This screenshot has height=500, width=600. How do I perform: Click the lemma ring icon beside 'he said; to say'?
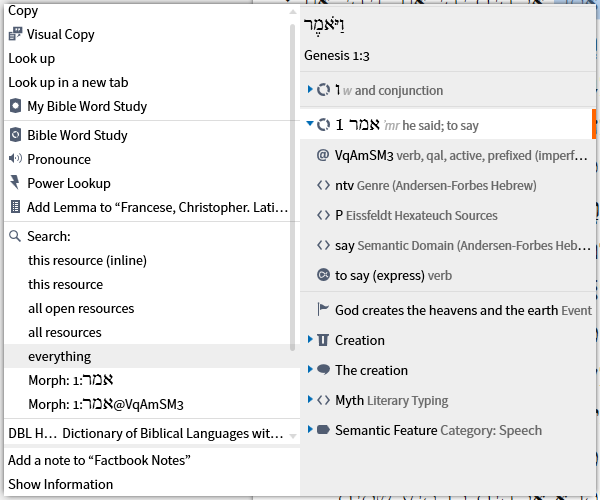tap(323, 125)
